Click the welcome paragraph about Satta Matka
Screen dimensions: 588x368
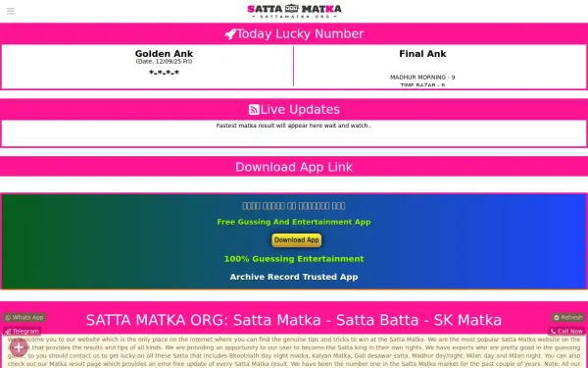click(294, 352)
